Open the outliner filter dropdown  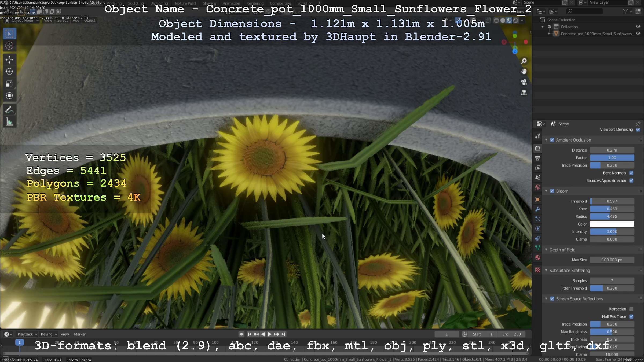pos(627,11)
